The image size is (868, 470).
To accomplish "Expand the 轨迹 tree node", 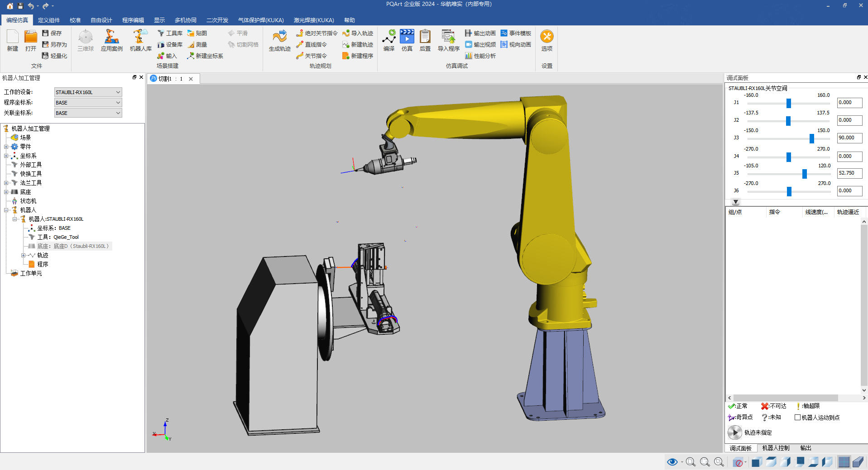I will [23, 255].
